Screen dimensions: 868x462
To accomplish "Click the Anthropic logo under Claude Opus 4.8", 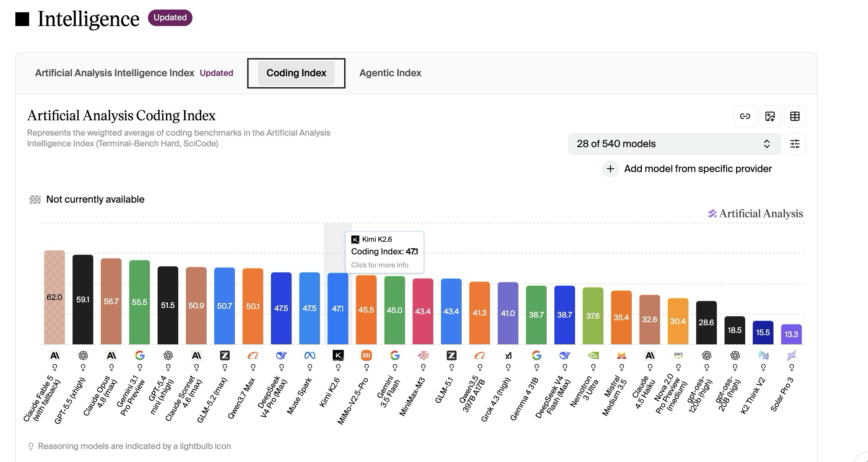I will pyautogui.click(x=111, y=356).
